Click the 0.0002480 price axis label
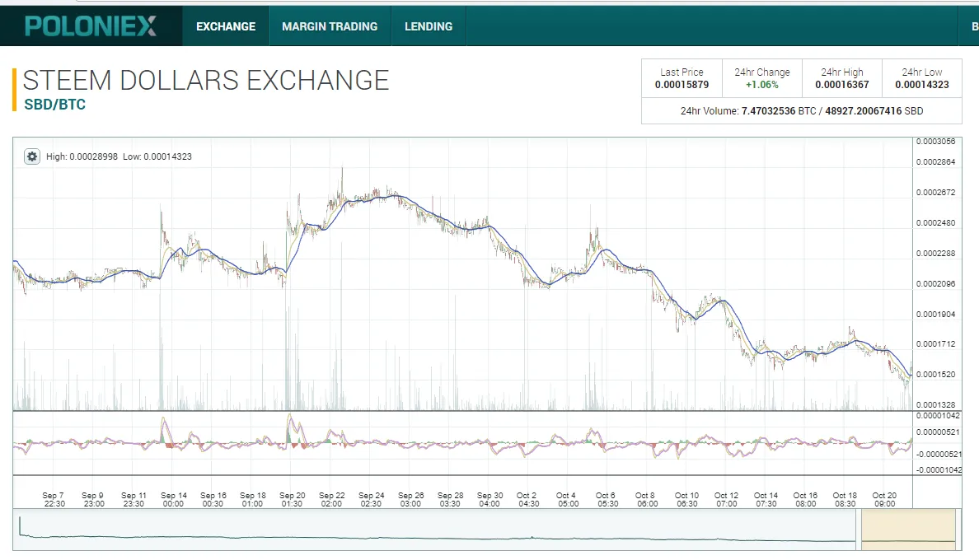979x560 pixels. (935, 222)
